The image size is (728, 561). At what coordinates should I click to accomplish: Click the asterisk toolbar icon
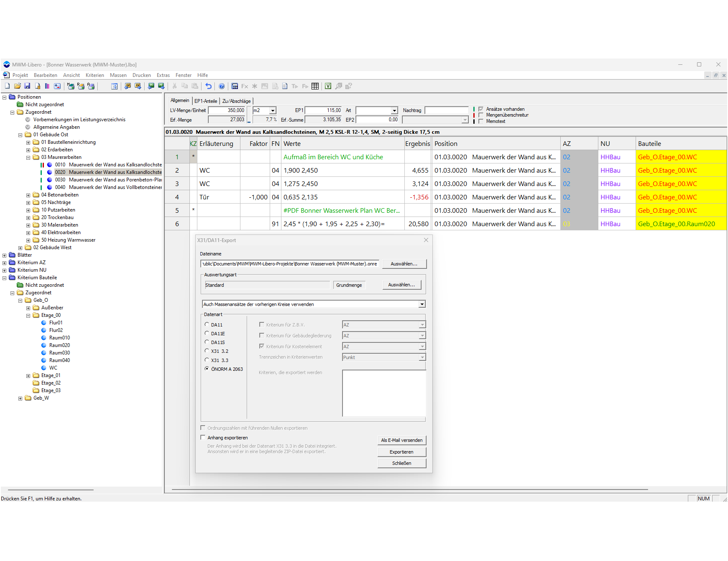click(x=255, y=86)
